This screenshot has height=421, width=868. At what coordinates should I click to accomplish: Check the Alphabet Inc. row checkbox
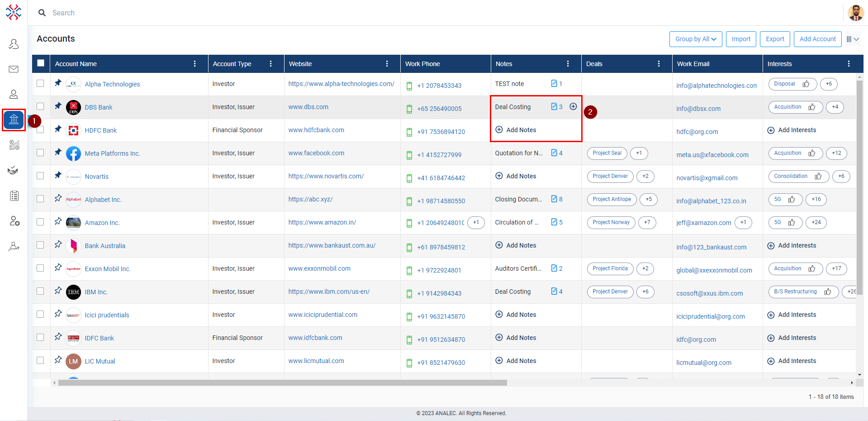pos(40,199)
